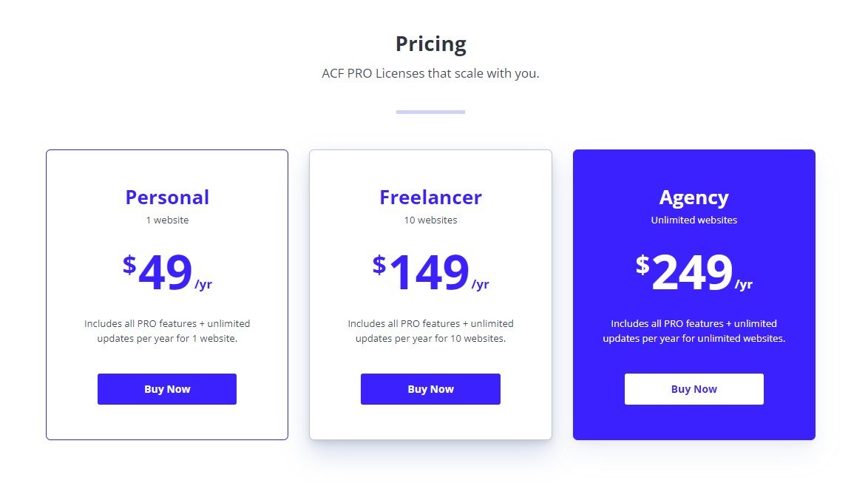Viewport: 868px width, 489px height.
Task: Click the 249 price number
Action: pos(692,274)
